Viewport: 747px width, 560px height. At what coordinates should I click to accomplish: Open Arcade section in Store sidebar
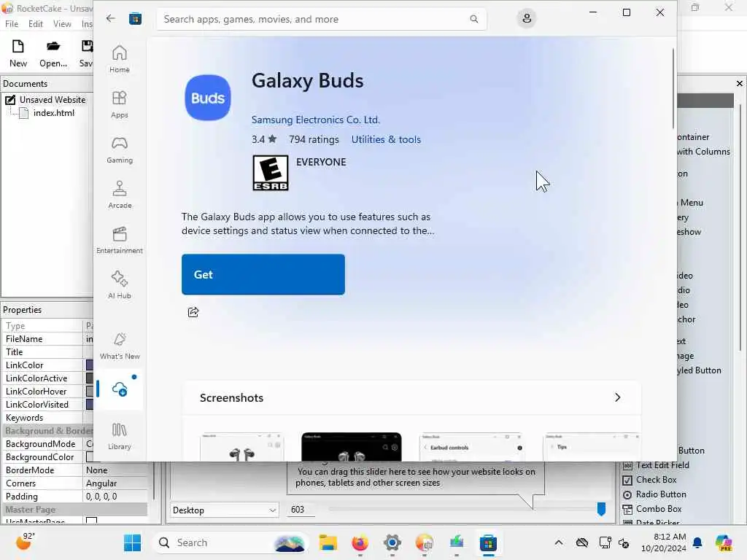[x=119, y=195]
